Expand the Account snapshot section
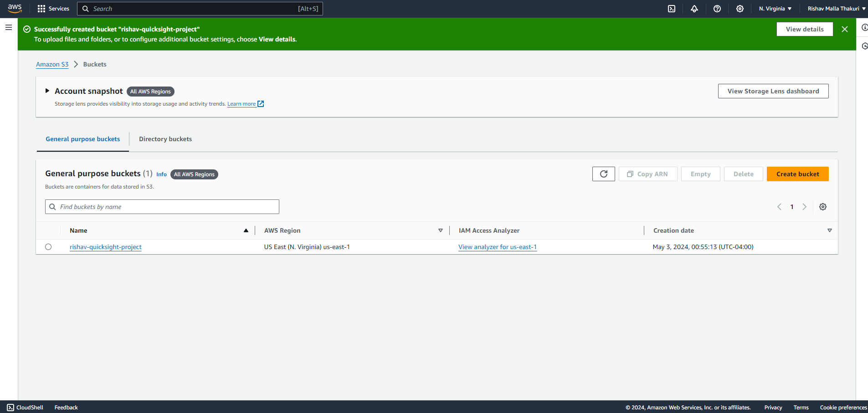 tap(47, 91)
